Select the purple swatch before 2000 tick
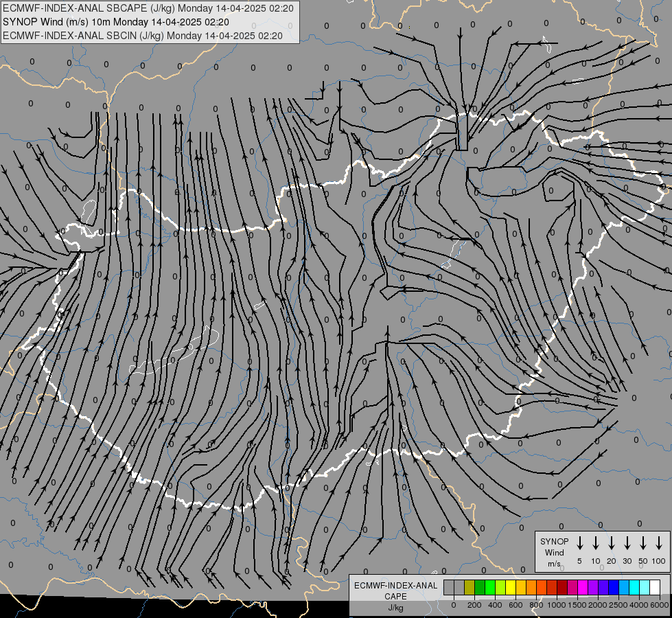This screenshot has height=618, width=672. (594, 587)
